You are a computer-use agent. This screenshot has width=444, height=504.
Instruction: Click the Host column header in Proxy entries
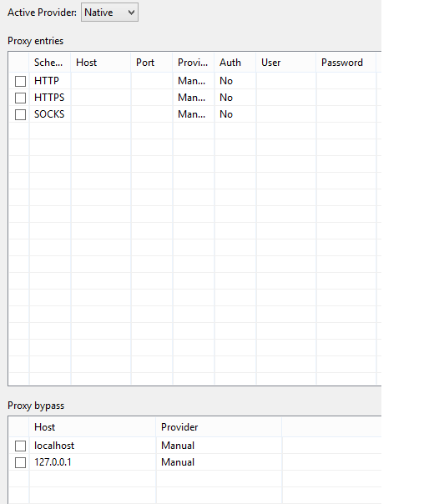pyautogui.click(x=101, y=63)
